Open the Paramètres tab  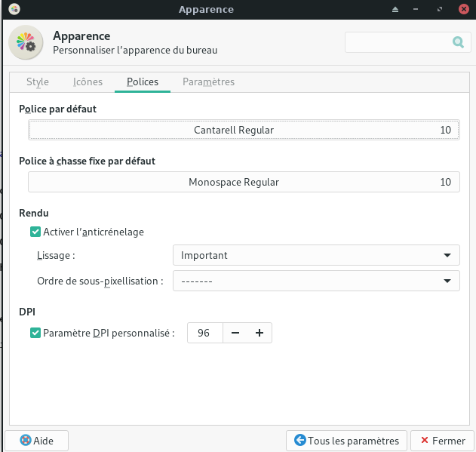[x=208, y=81]
